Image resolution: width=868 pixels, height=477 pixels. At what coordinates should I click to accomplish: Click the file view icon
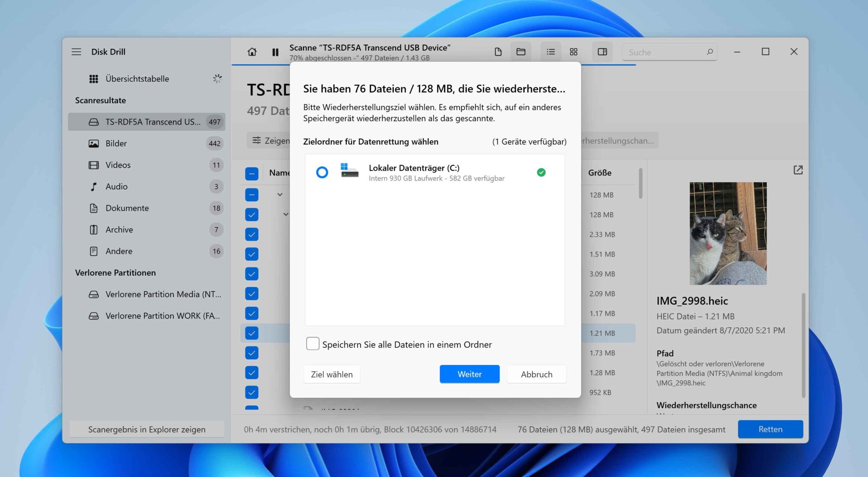click(498, 52)
